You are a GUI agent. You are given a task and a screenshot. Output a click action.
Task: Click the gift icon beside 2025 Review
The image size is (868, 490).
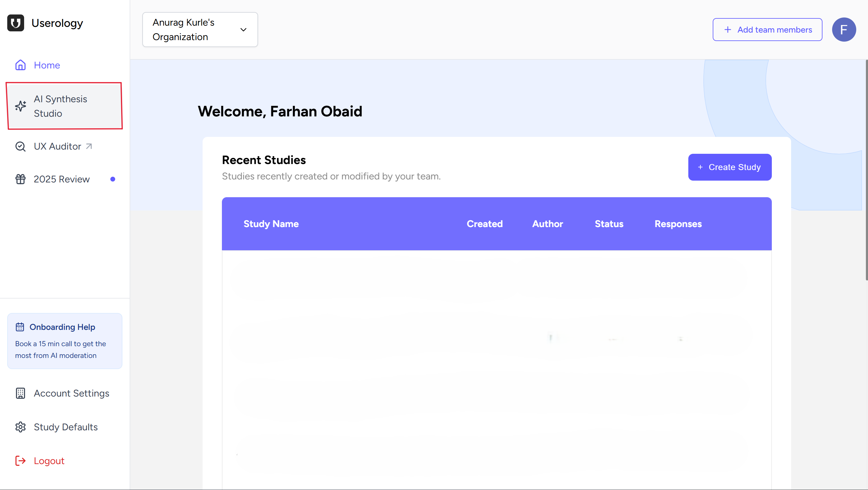[x=20, y=179]
